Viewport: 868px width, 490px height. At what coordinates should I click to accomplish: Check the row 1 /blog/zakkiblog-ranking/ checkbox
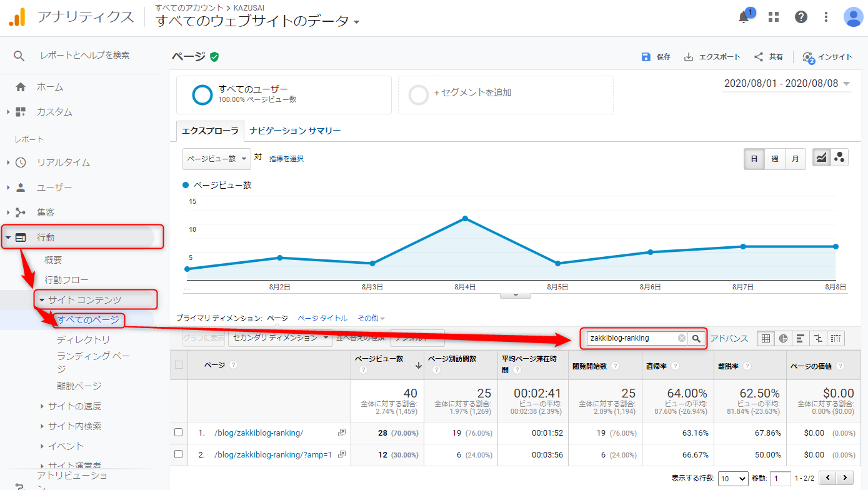pyautogui.click(x=179, y=432)
